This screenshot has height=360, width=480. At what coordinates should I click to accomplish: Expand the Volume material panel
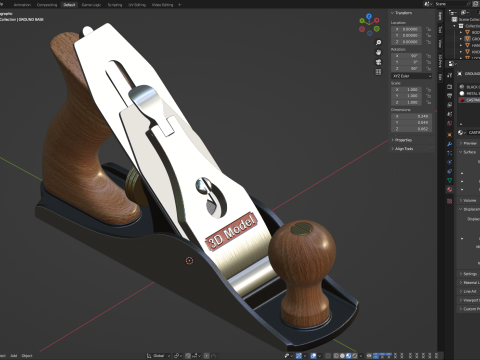(468, 200)
